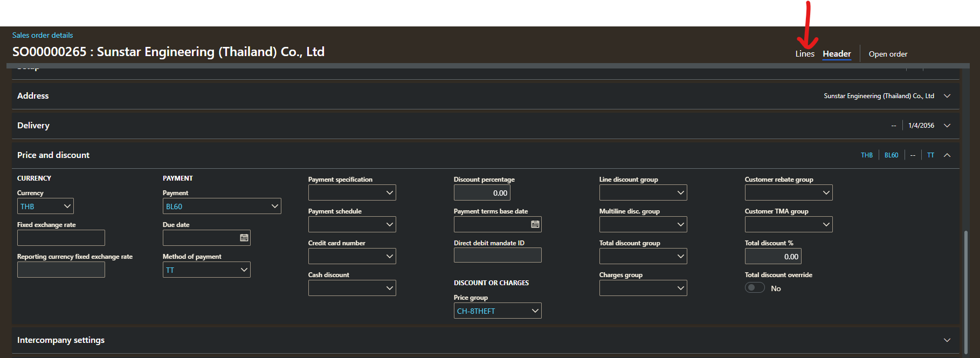Open the Due date calendar picker

pos(244,238)
